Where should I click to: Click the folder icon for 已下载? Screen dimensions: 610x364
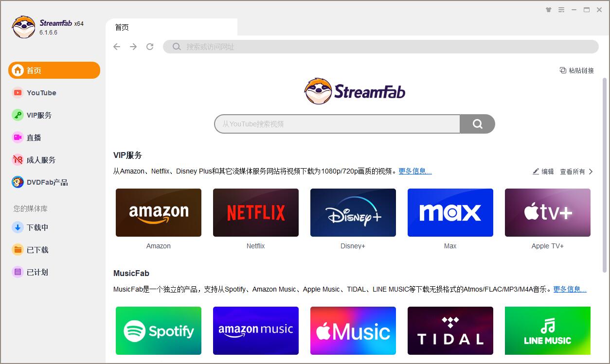tap(18, 250)
